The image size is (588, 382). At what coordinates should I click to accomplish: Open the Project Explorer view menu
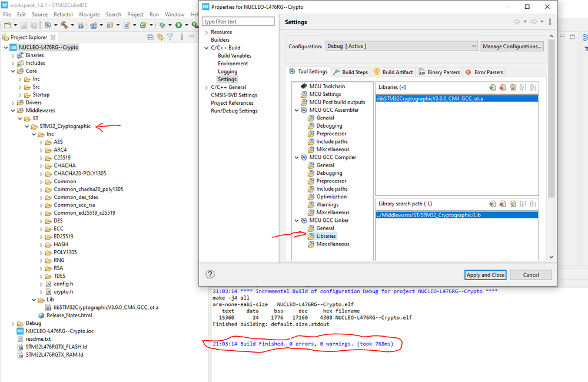181,37
